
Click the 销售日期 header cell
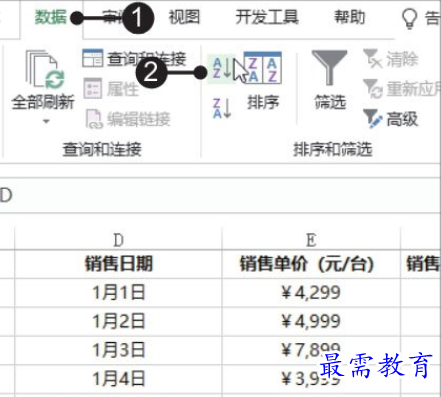coord(118,264)
